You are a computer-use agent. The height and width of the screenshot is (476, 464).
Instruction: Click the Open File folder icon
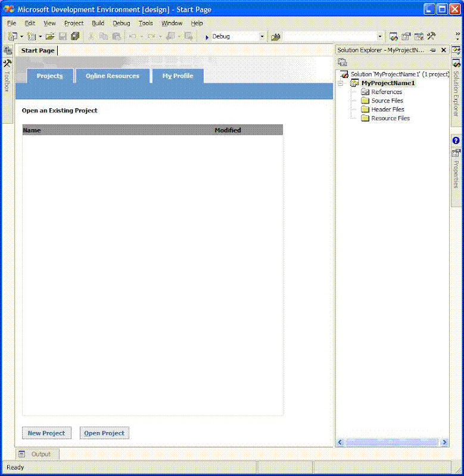[50, 36]
